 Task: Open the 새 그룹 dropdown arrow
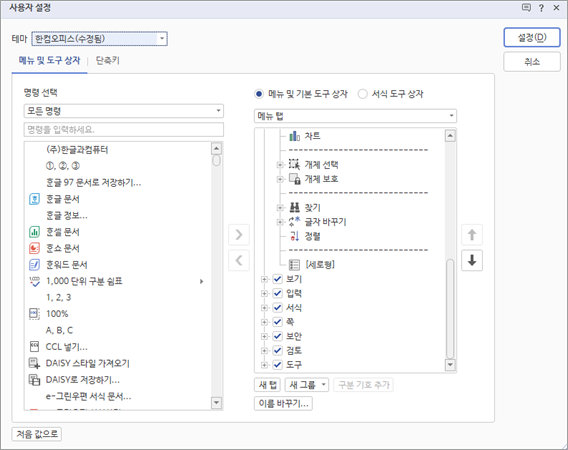324,384
